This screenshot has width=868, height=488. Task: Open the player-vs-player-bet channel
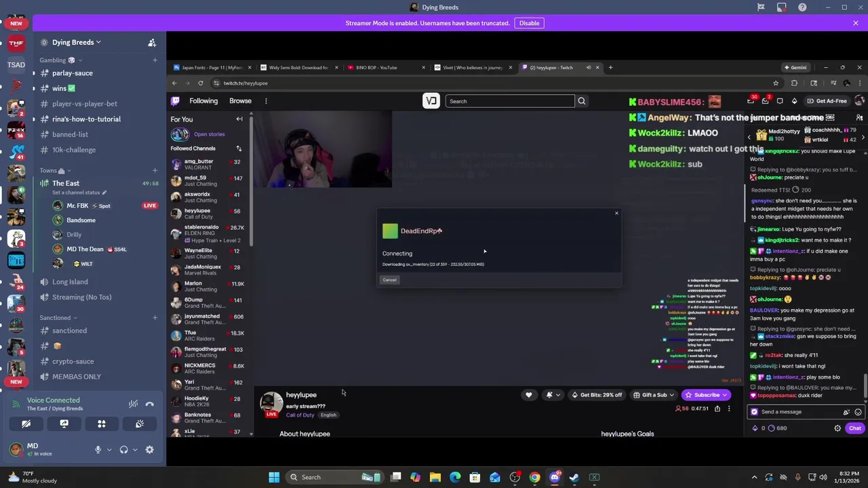coord(85,104)
